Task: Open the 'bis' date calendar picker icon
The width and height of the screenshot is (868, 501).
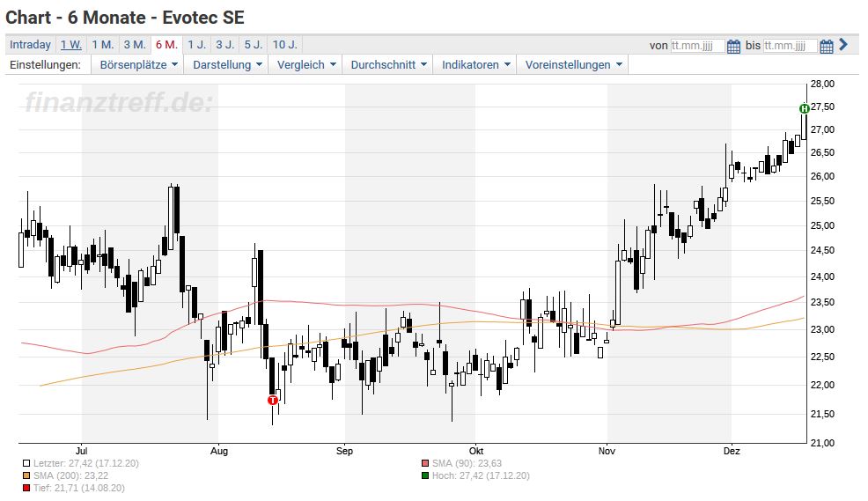Action: (x=827, y=46)
